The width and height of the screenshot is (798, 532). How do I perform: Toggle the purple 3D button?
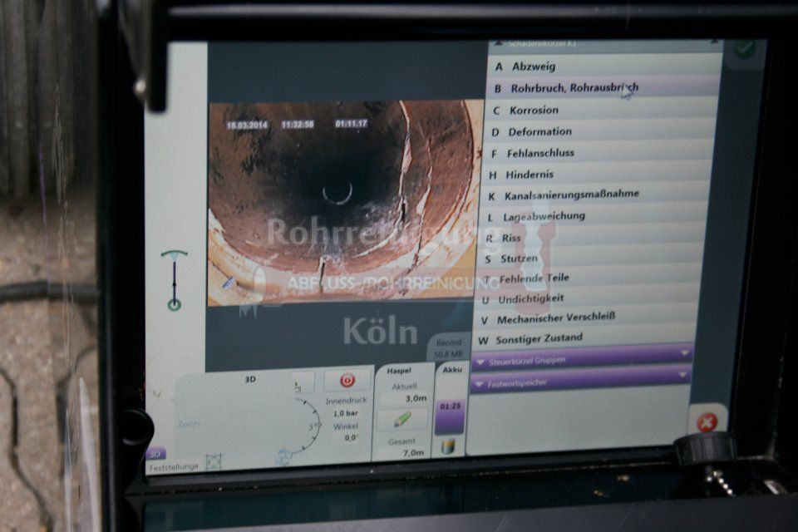click(155, 454)
